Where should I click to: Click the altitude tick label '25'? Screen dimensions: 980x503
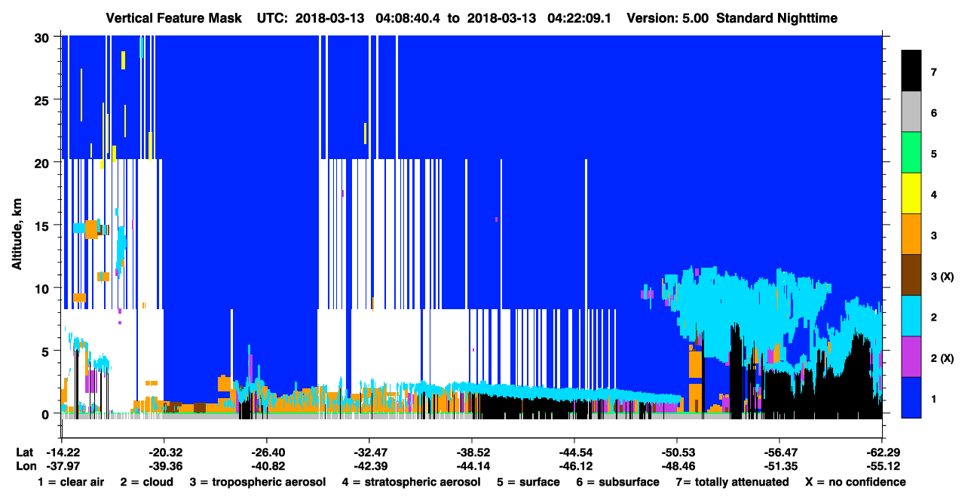[44, 100]
